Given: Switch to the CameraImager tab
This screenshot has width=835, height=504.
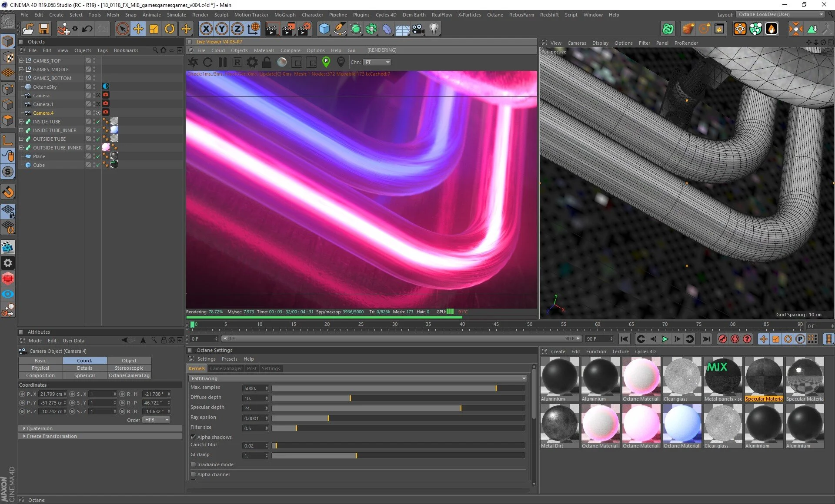Looking at the screenshot, I should pyautogui.click(x=226, y=368).
